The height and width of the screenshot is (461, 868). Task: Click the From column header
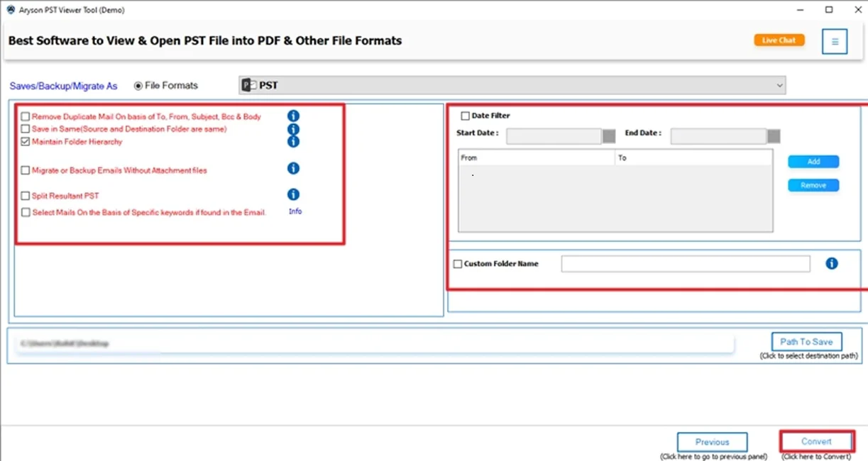coord(537,157)
